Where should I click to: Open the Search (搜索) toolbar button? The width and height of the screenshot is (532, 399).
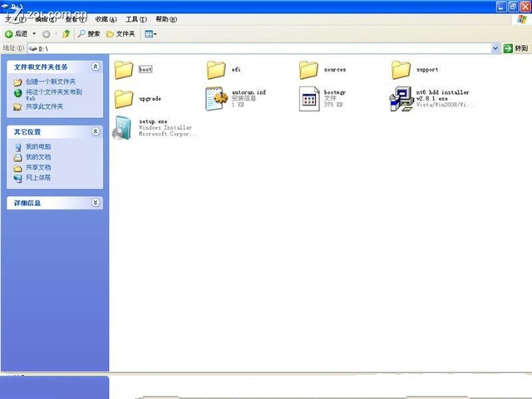[x=89, y=33]
